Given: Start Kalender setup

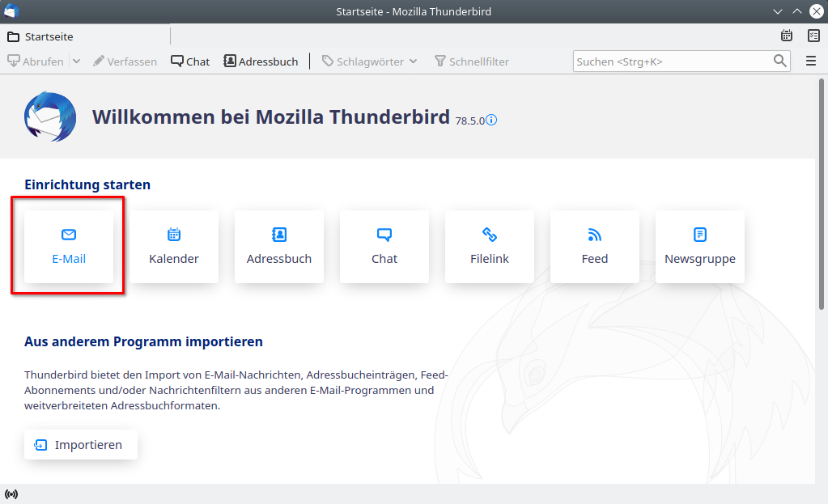Looking at the screenshot, I should (174, 247).
